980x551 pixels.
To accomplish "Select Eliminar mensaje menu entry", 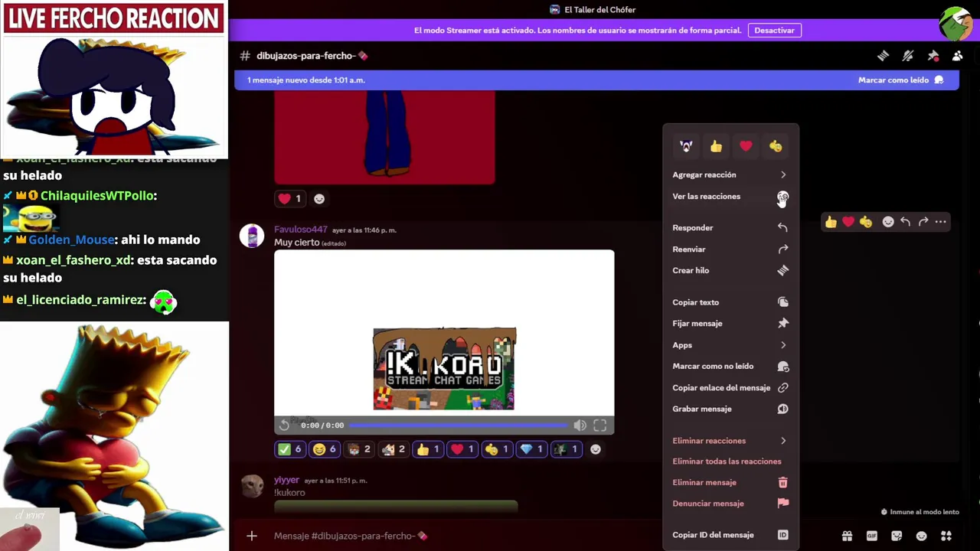I will 730,483.
